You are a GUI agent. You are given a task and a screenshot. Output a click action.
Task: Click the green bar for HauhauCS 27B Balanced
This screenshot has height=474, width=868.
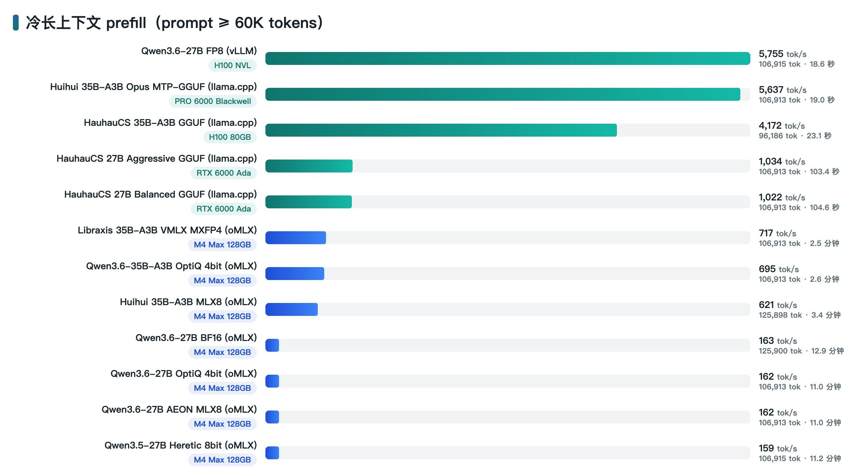tap(308, 202)
